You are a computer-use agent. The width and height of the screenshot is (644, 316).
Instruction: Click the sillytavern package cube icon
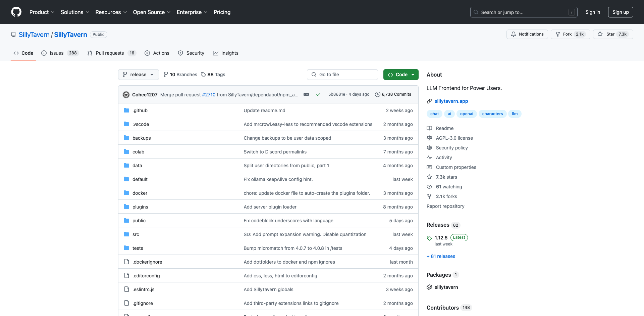click(x=429, y=287)
